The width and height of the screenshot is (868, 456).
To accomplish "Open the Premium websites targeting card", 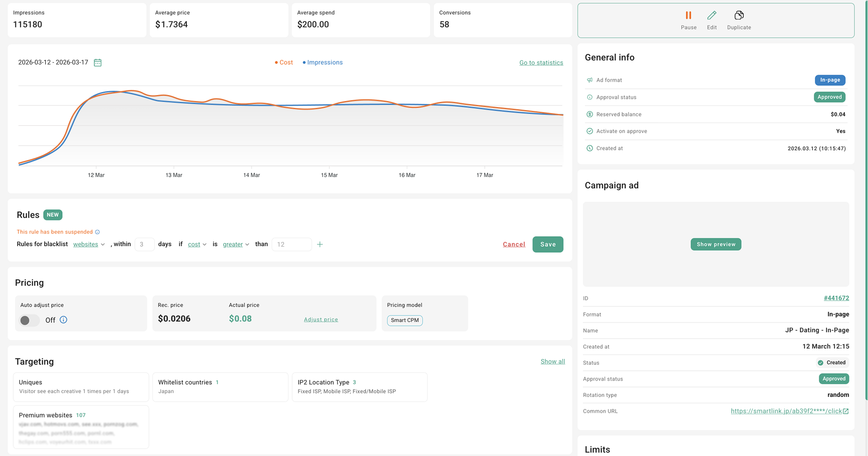I will coord(81,427).
